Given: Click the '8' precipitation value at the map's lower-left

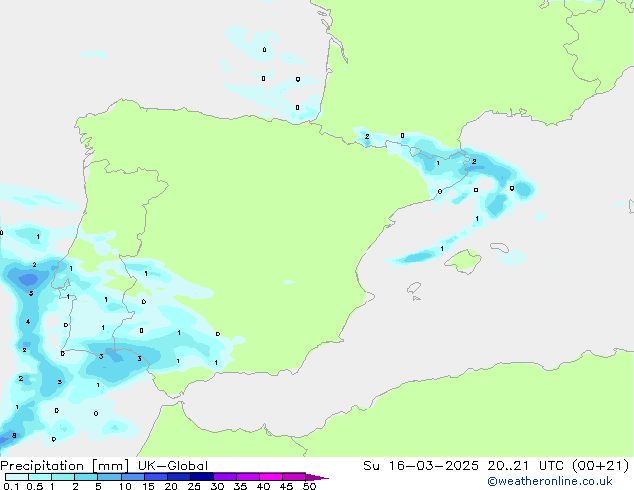Looking at the screenshot, I should (x=14, y=435).
